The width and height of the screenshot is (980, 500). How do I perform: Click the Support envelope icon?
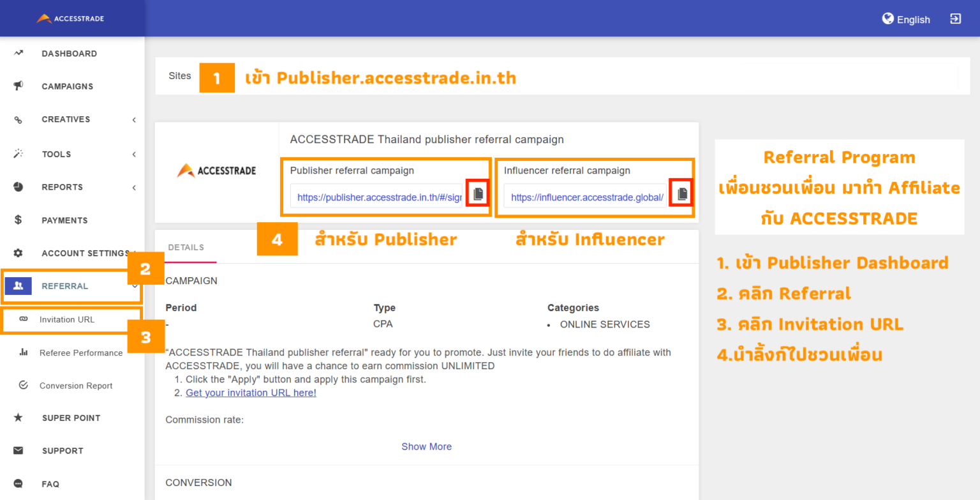coord(17,450)
